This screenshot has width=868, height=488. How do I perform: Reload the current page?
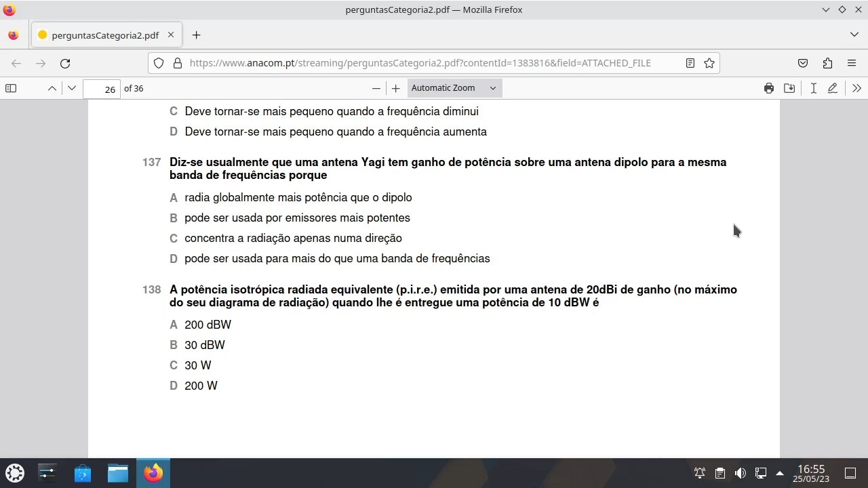point(65,63)
